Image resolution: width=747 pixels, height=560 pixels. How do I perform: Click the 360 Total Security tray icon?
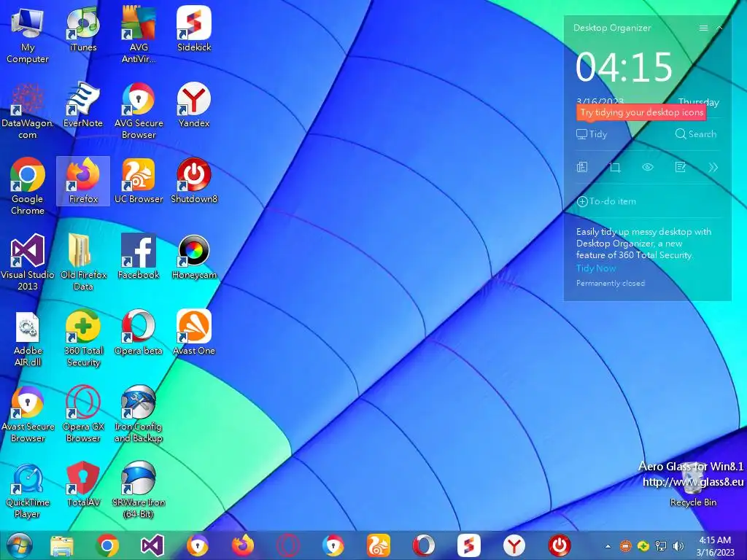point(643,545)
